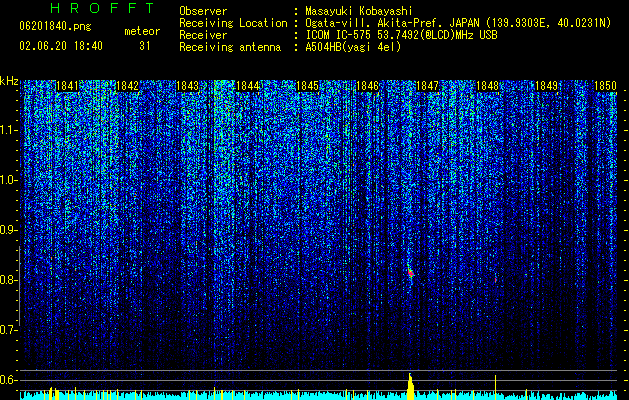Click the 1848 time marker
This screenshot has width=629, height=400.
tap(487, 86)
